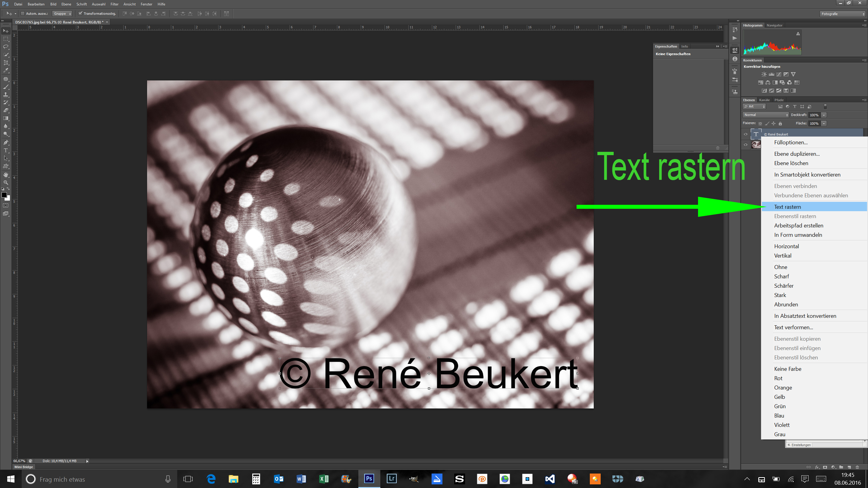Click the lock all layer icon

(x=780, y=124)
